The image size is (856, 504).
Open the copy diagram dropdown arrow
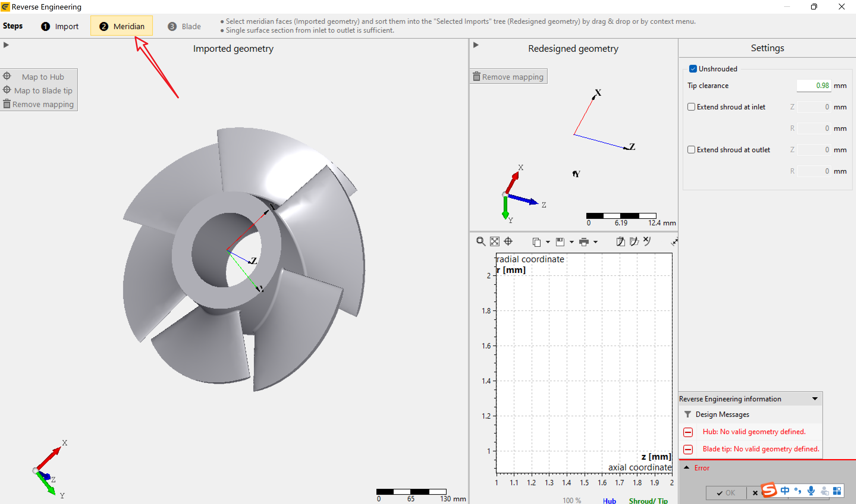pyautogui.click(x=548, y=242)
